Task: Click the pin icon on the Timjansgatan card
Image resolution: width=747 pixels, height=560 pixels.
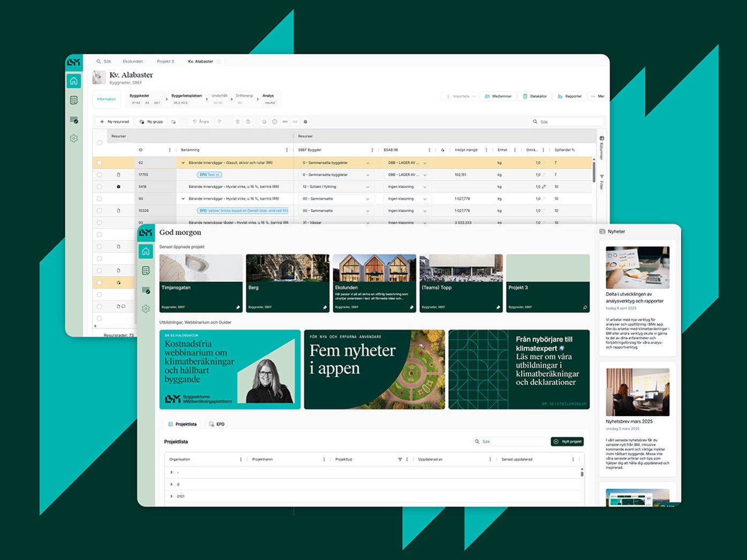Action: click(x=238, y=307)
